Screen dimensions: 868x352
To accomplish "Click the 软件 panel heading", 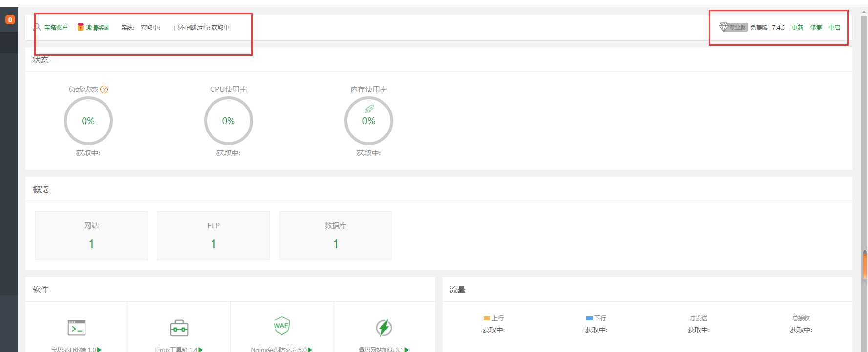I will pos(41,289).
